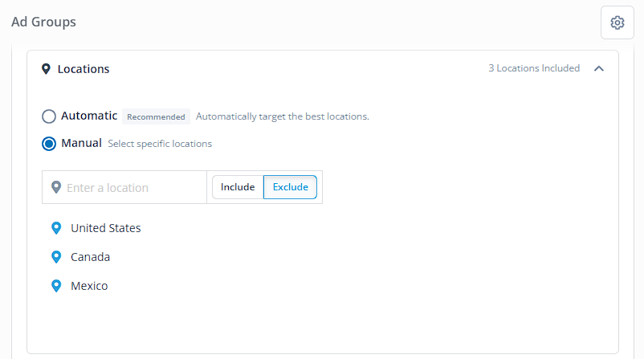The height and width of the screenshot is (359, 644).
Task: Select the Manual radio button
Action: coord(49,144)
